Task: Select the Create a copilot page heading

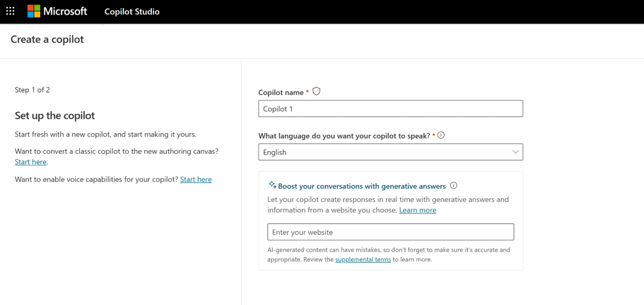Action: (x=47, y=39)
